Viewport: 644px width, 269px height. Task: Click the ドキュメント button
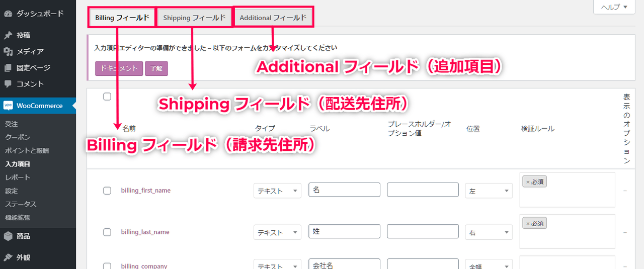click(x=119, y=69)
